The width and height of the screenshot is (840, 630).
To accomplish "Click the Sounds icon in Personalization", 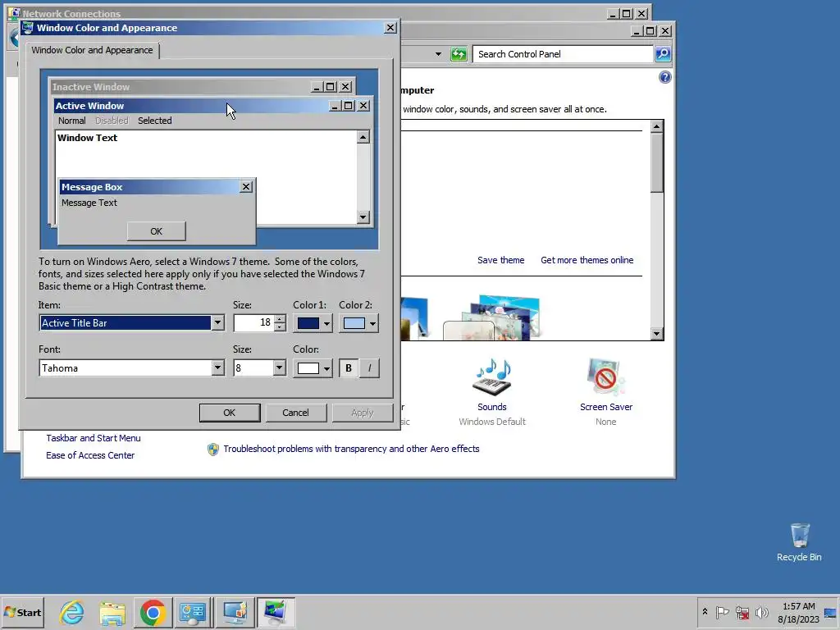I will [492, 377].
